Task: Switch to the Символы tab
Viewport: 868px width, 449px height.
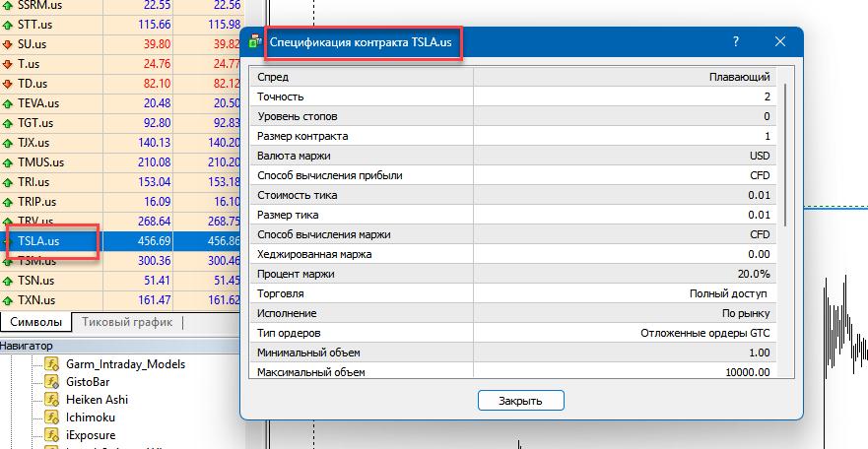Action: click(x=34, y=322)
